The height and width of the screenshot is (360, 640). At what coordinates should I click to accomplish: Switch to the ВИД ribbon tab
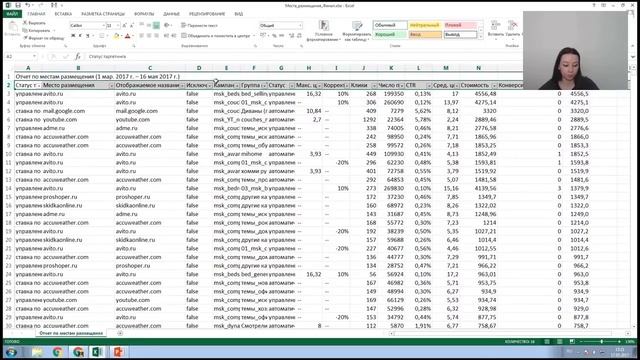pos(239,14)
